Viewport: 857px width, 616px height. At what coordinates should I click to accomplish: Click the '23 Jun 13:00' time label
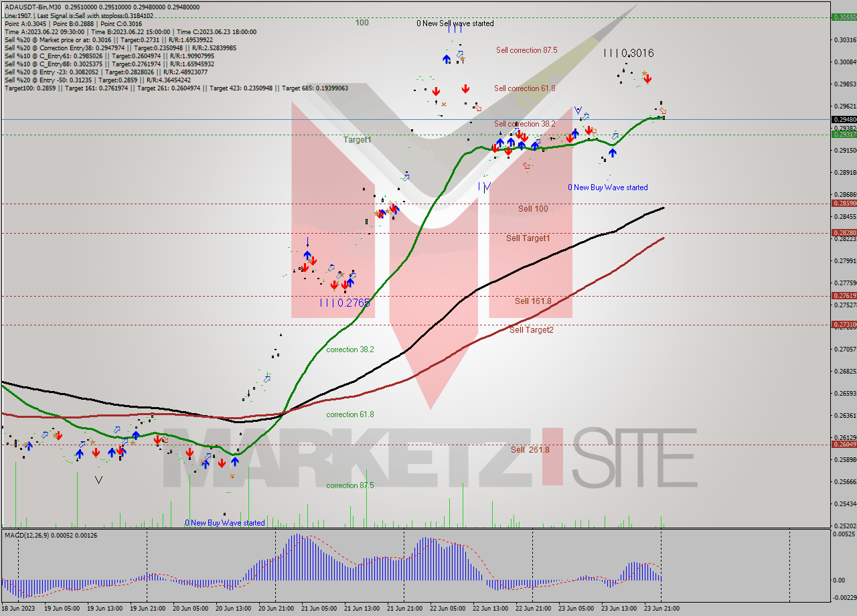click(x=618, y=609)
